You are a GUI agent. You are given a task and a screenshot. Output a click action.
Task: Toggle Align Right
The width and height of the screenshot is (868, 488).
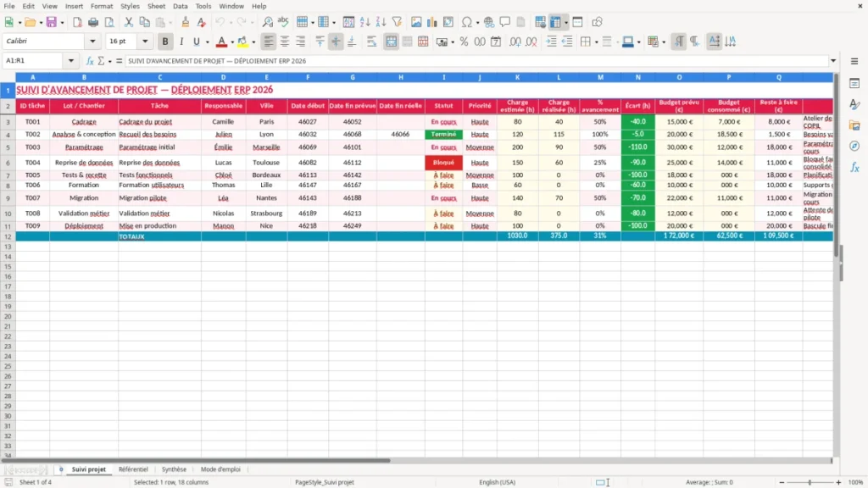[x=301, y=42]
